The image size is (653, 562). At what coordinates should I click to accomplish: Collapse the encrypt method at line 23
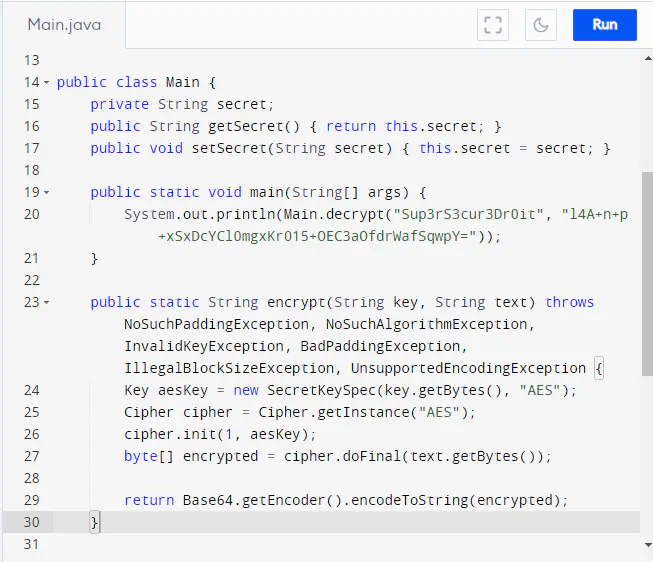[47, 303]
